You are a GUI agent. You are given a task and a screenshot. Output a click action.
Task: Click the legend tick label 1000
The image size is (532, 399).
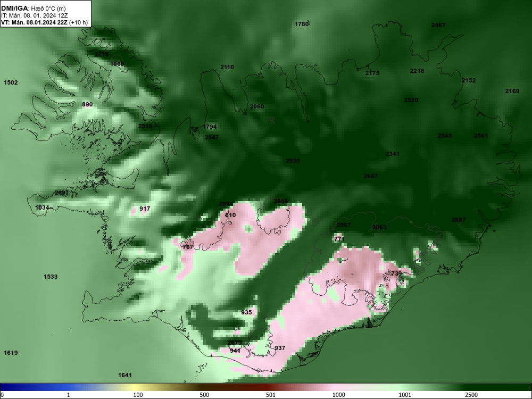338,395
